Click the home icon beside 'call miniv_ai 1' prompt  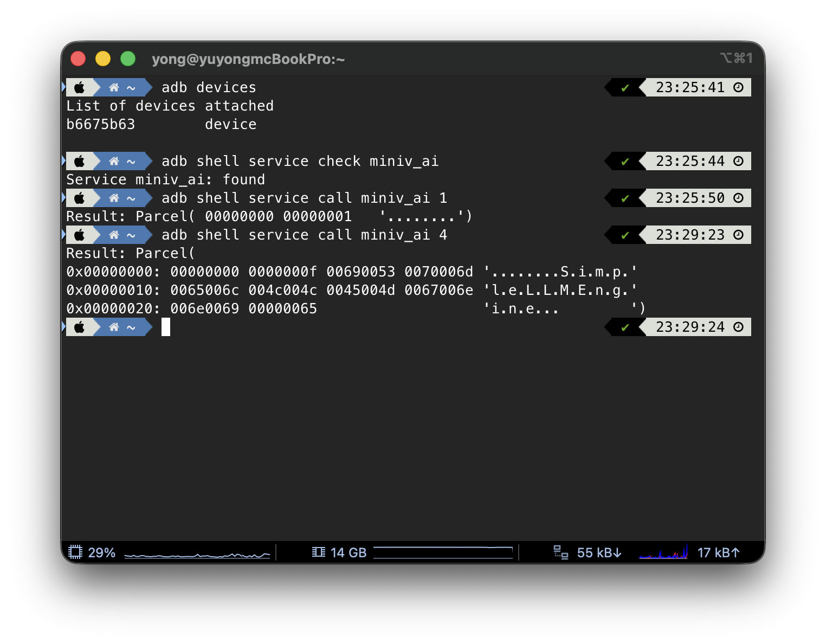click(x=114, y=198)
